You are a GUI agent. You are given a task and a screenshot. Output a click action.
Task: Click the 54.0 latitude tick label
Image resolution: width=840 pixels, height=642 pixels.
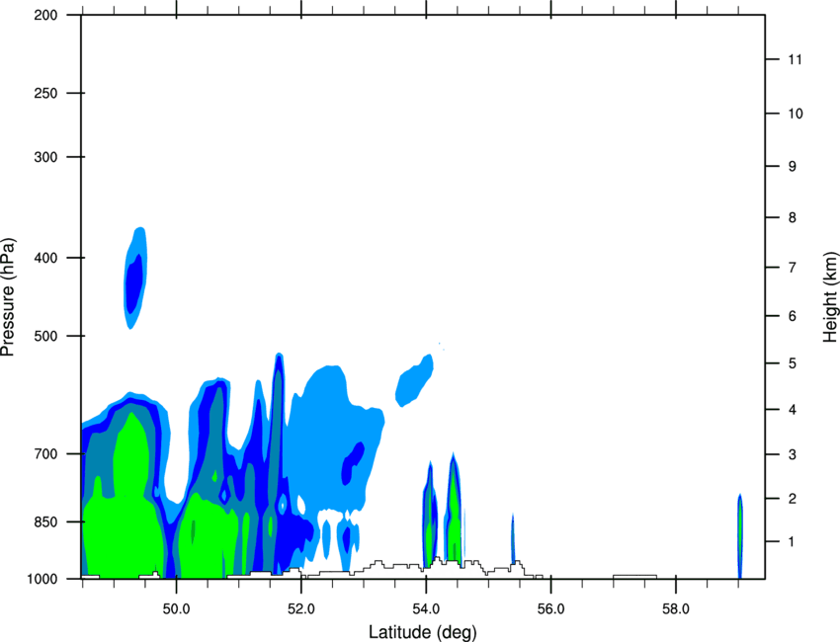click(x=426, y=609)
